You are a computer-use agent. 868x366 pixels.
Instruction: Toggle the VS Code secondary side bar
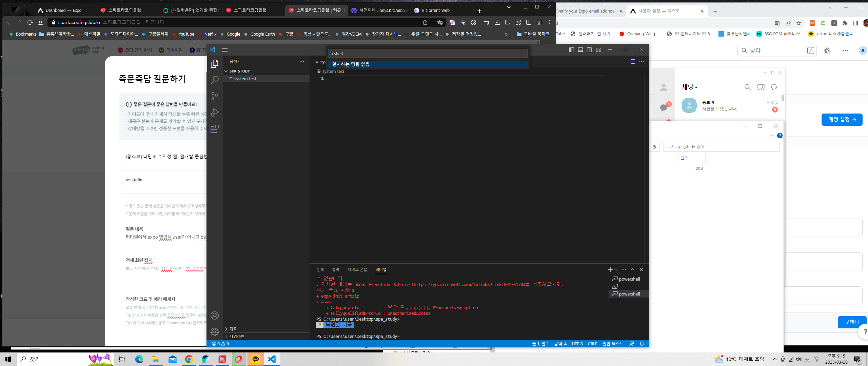click(589, 50)
